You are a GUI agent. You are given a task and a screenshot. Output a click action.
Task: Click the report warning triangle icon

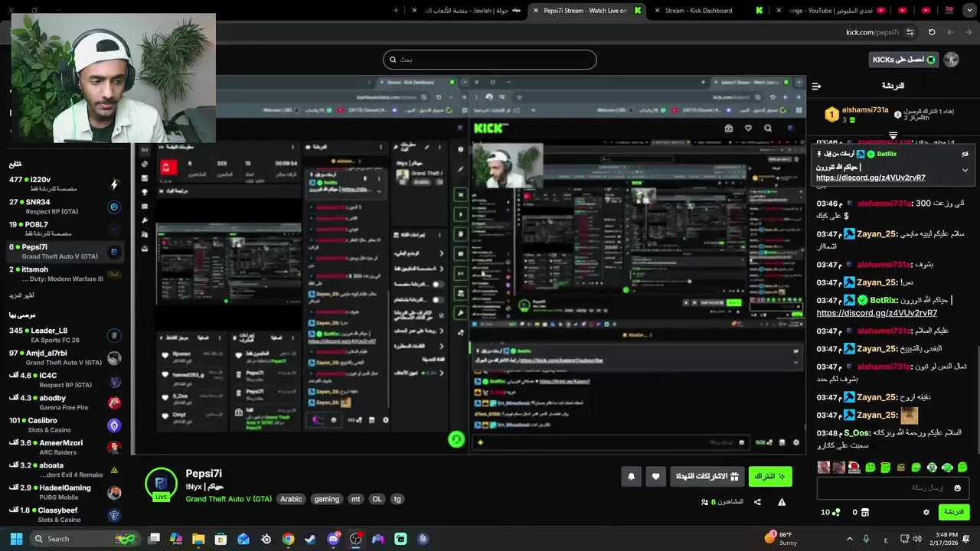[782, 502]
